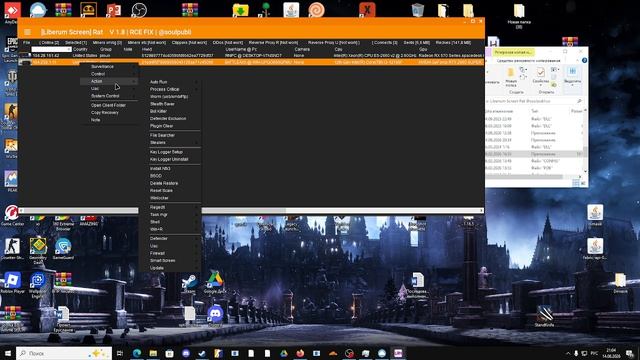Click the search magnifier in the Explorer window
The height and width of the screenshot is (360, 640).
pos(579,101)
